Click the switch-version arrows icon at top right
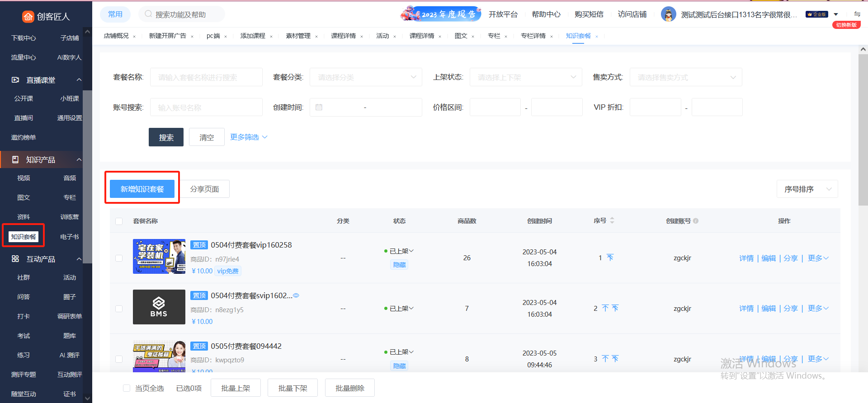The height and width of the screenshot is (403, 868). click(857, 14)
